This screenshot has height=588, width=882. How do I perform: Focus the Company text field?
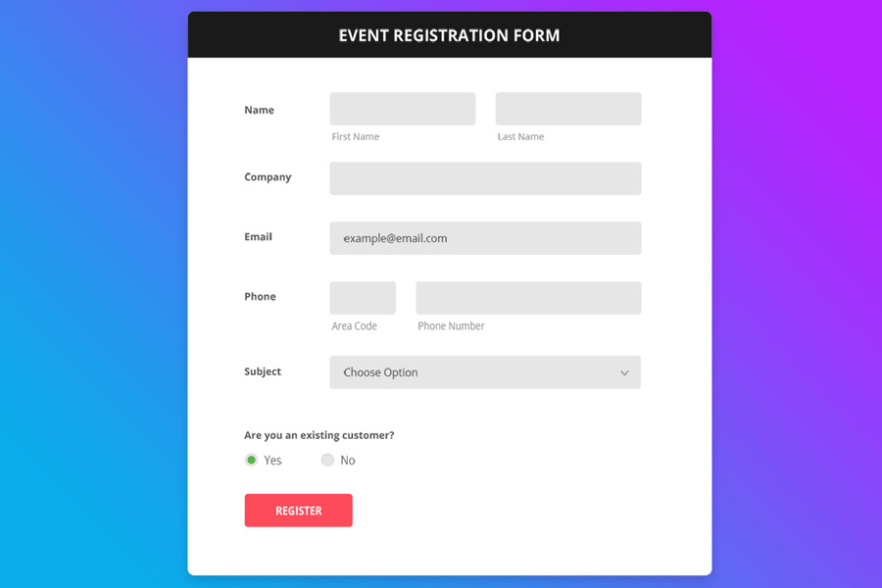pyautogui.click(x=485, y=178)
